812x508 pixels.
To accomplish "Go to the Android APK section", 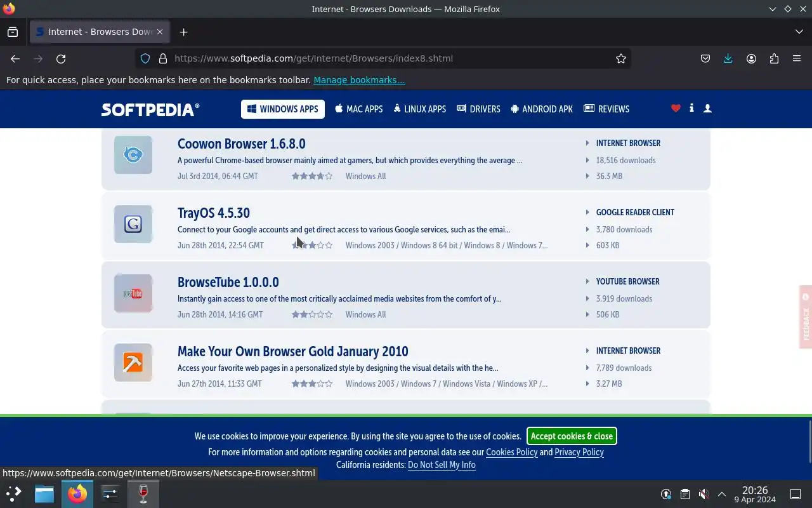I will tap(542, 109).
